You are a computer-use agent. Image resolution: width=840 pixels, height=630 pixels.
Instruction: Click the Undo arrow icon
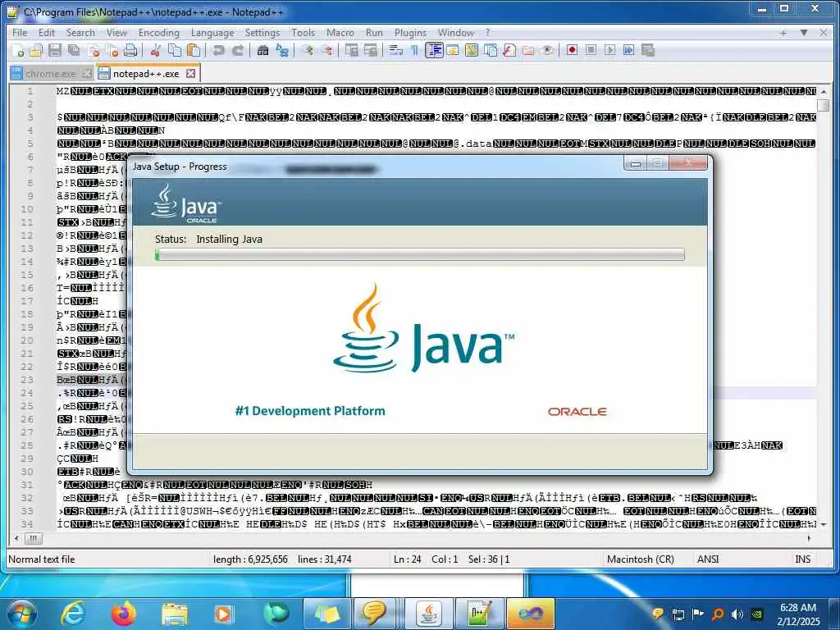tap(218, 50)
